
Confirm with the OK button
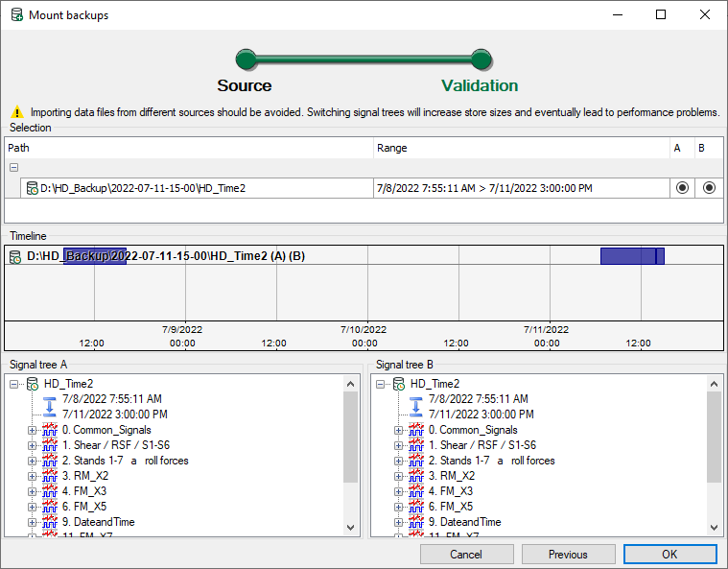point(669,554)
